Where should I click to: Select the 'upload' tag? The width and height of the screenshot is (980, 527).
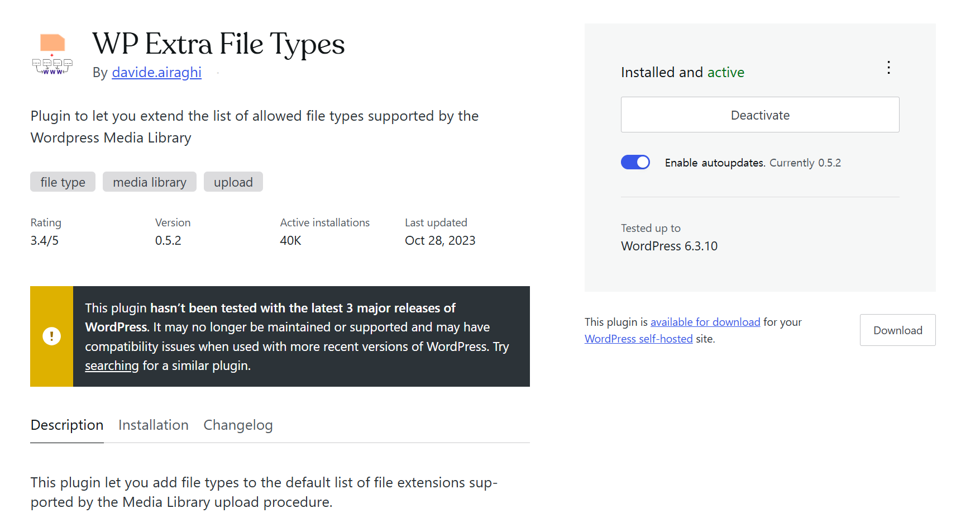(x=233, y=182)
